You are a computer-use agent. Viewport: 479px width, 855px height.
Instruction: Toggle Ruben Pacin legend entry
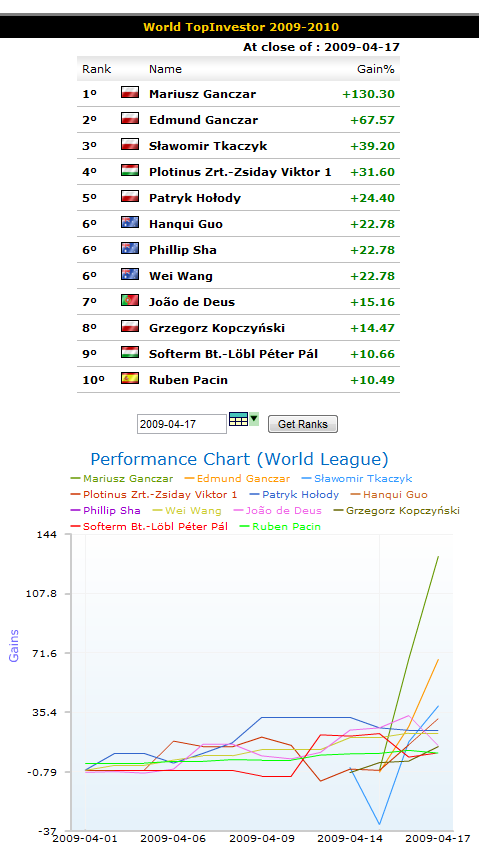(x=280, y=527)
